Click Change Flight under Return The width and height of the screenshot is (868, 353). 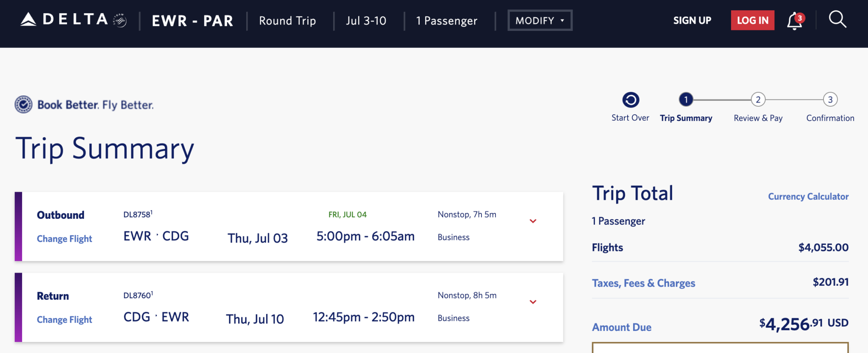[64, 320]
